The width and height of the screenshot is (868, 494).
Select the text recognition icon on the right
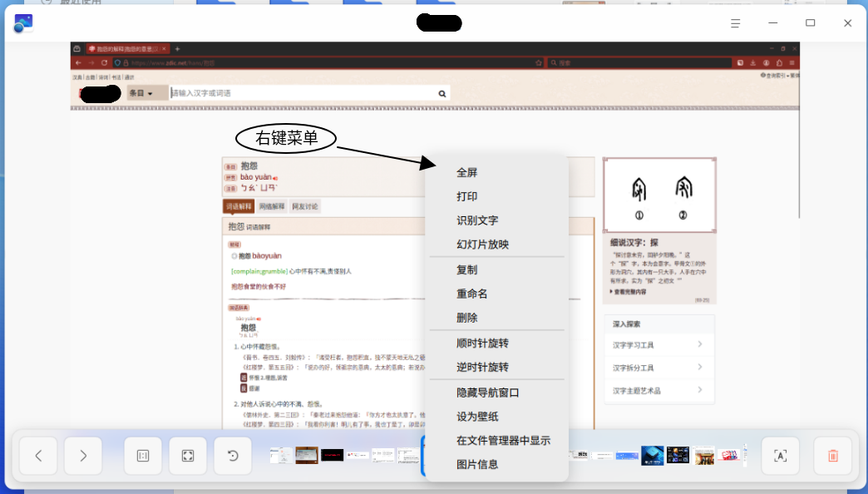coord(780,456)
